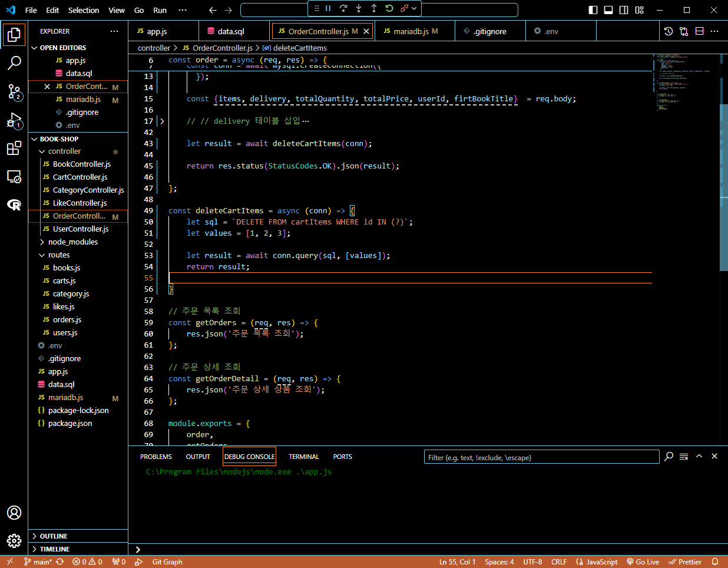Click the code minimap preview
This screenshot has width=728, height=568.
pos(686,82)
